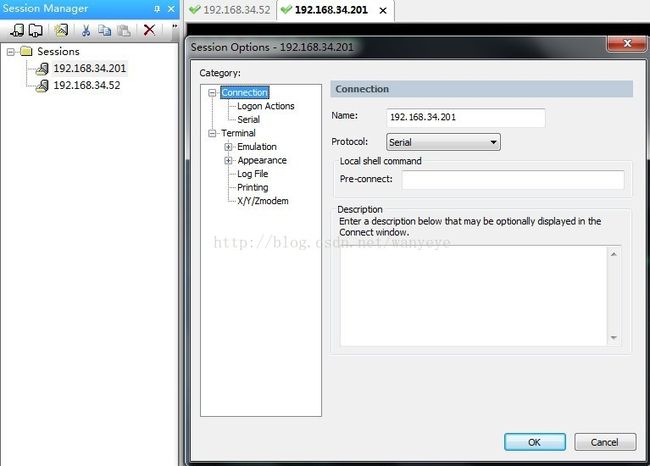Open the X/Y/Zmodem category

tap(262, 201)
